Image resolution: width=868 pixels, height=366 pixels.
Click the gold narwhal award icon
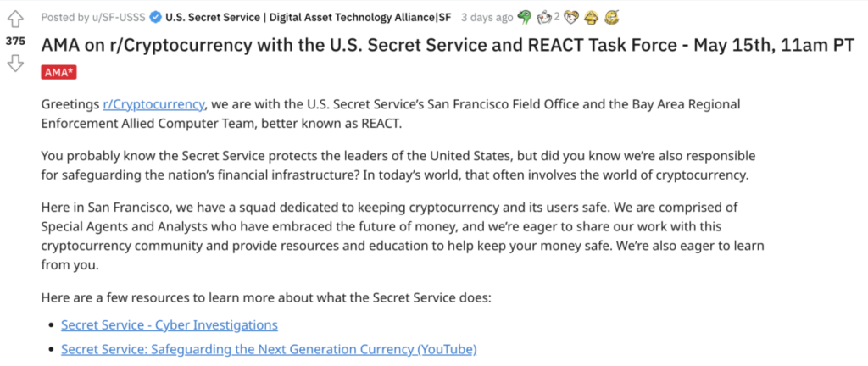pyautogui.click(x=611, y=17)
